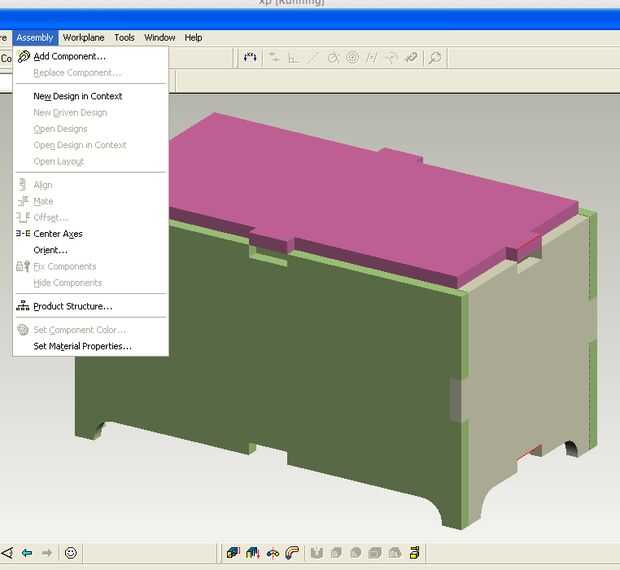Click the grey forward arrow icon
The image size is (620, 570).
tap(47, 553)
